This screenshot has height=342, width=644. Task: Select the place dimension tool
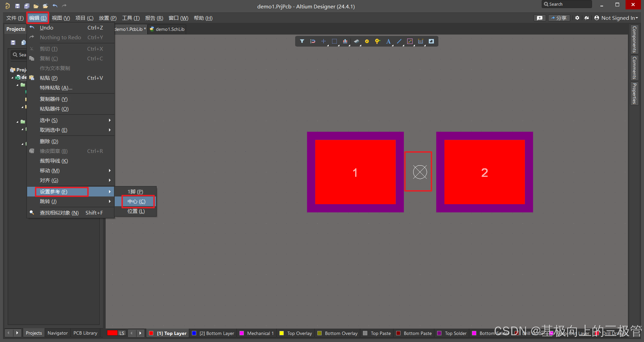(x=421, y=41)
